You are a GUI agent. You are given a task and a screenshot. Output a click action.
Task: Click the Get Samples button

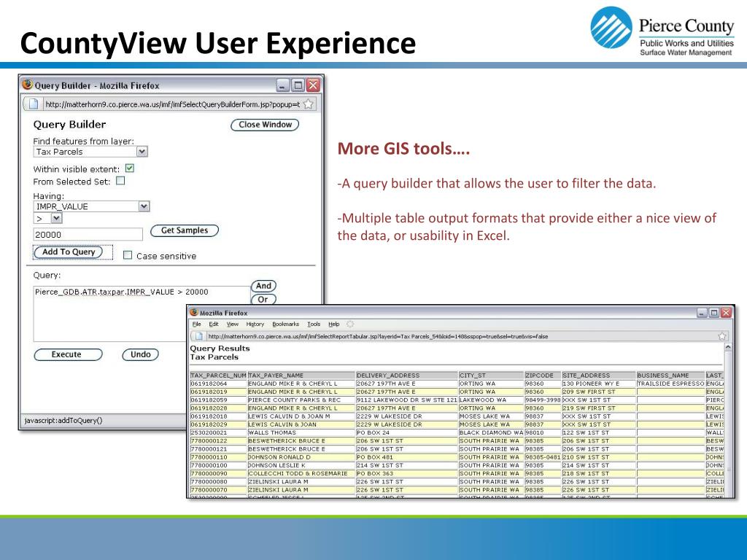click(185, 230)
